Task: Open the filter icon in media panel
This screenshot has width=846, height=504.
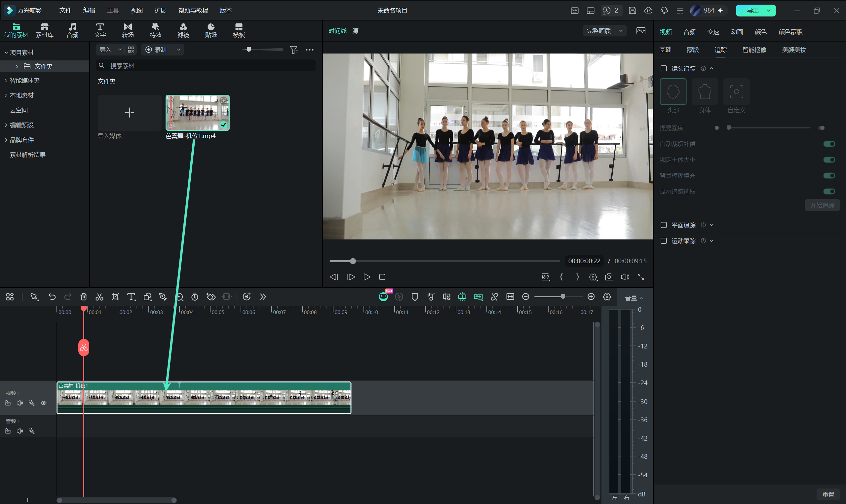Action: pos(294,50)
